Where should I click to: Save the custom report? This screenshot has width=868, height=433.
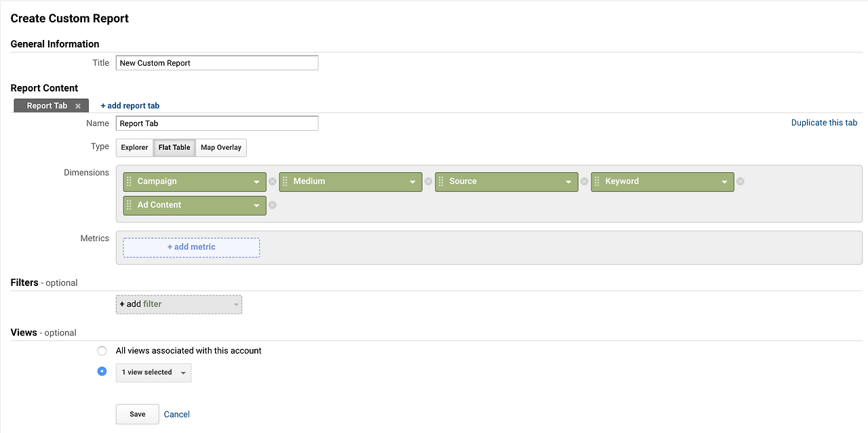click(x=138, y=414)
